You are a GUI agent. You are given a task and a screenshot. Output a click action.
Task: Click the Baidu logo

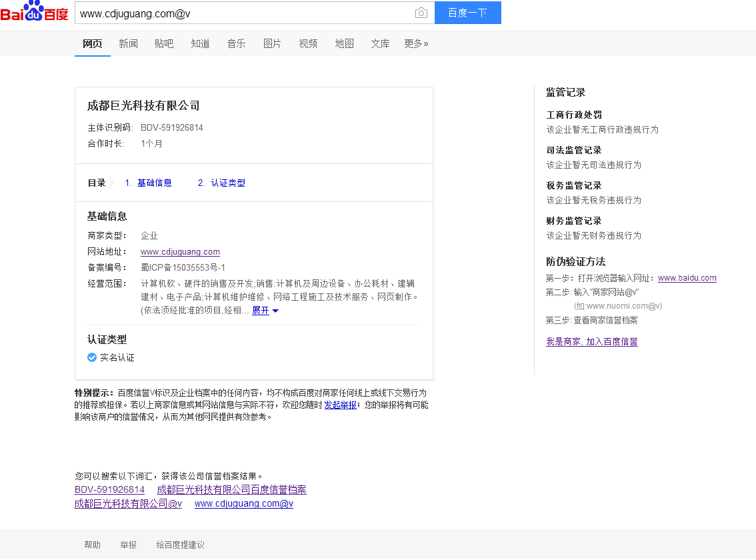(34, 11)
